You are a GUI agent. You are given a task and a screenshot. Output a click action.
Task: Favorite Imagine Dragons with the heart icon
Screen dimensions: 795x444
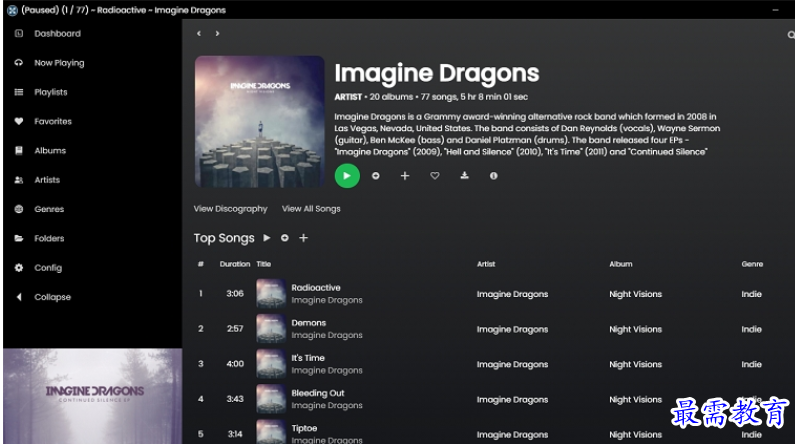point(435,176)
